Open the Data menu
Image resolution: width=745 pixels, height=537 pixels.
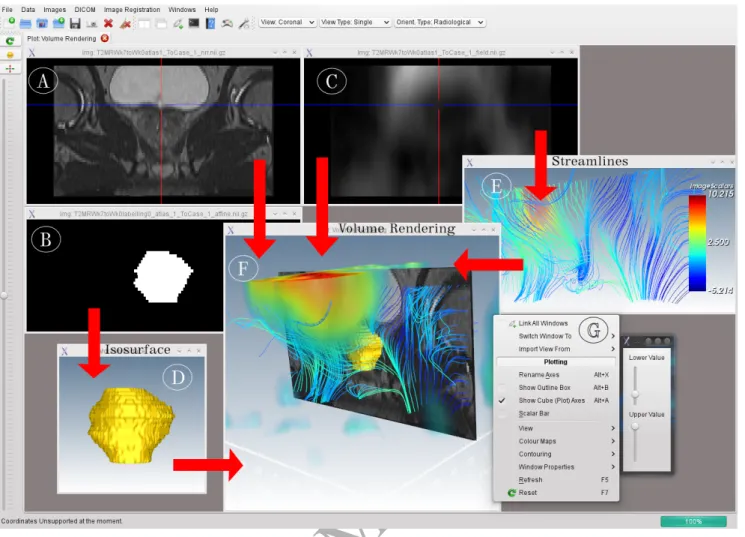point(28,10)
